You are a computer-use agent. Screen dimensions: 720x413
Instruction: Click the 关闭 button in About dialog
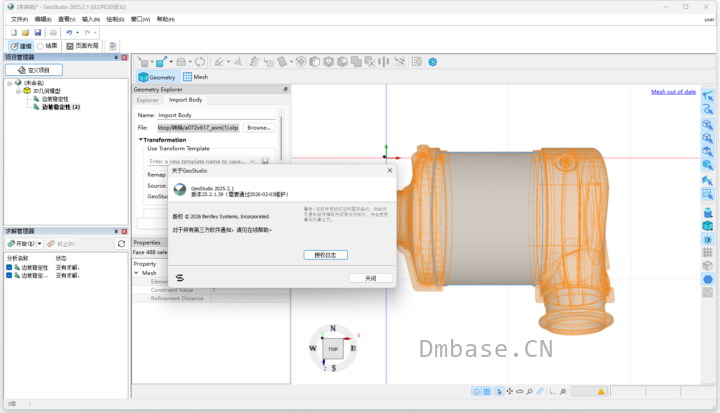(x=371, y=278)
